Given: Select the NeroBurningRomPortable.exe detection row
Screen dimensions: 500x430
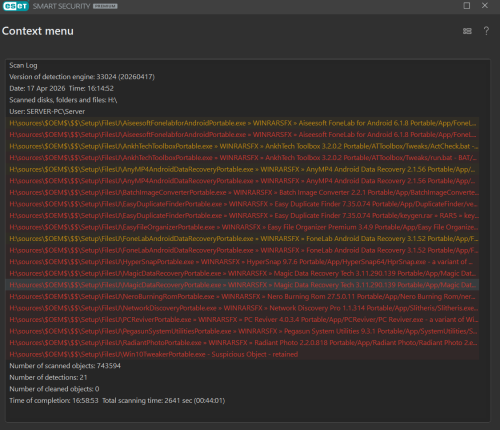Looking at the screenshot, I should point(242,297).
